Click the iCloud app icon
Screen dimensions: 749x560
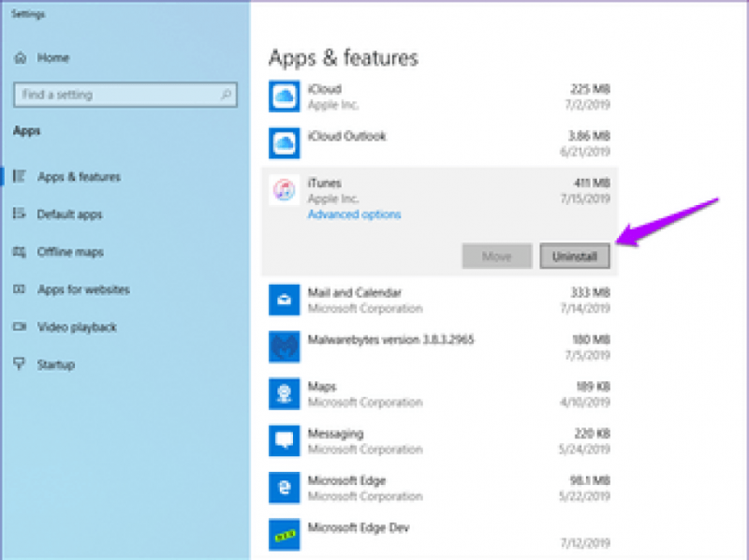coord(285,96)
